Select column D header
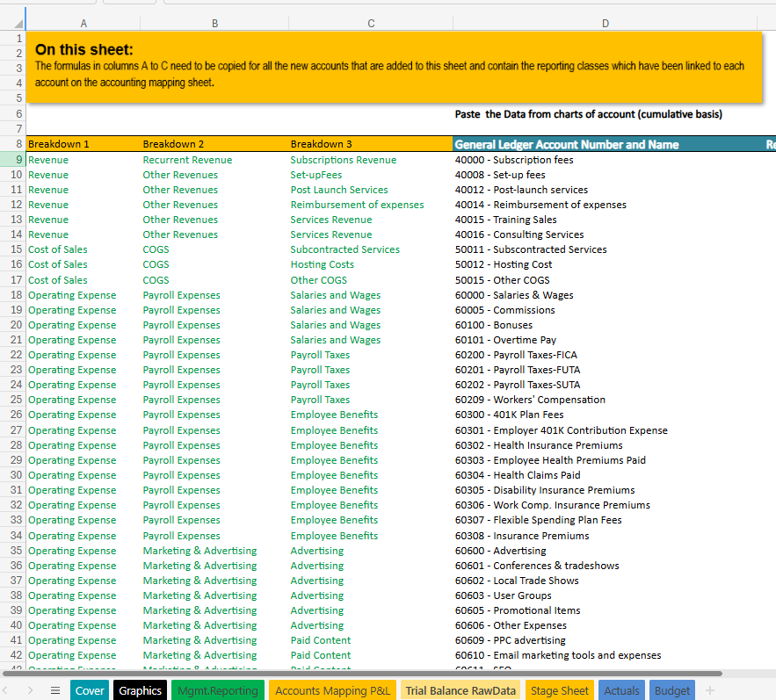776x700 pixels. click(606, 23)
